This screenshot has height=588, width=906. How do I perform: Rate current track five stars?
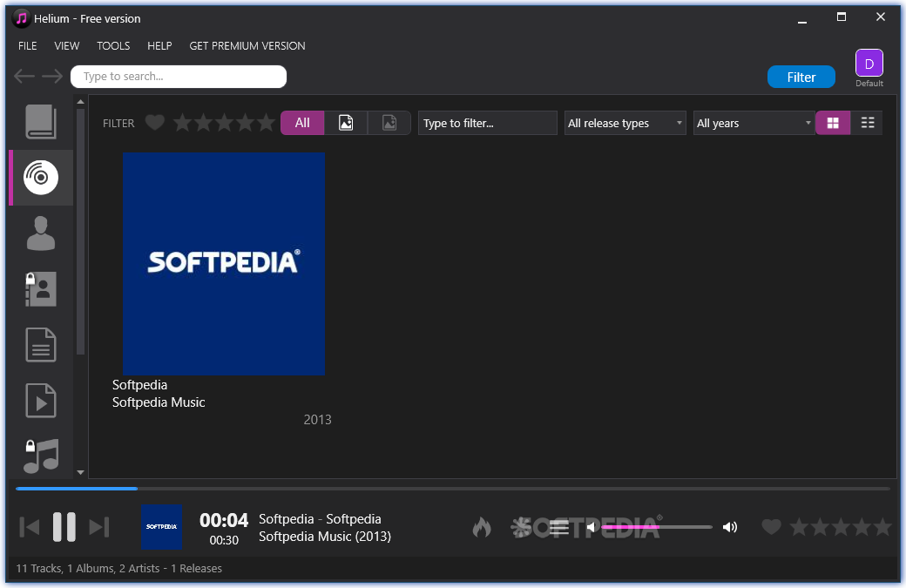coord(882,527)
